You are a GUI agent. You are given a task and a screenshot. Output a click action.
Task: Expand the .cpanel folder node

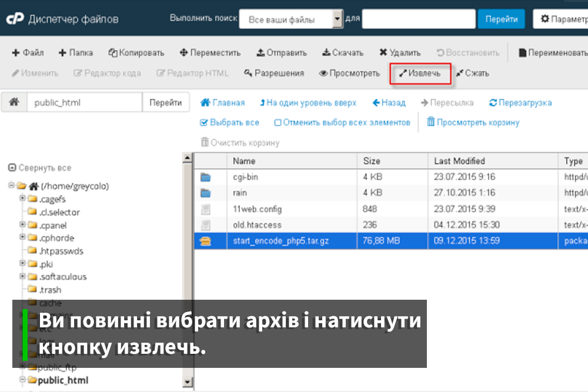[22, 224]
